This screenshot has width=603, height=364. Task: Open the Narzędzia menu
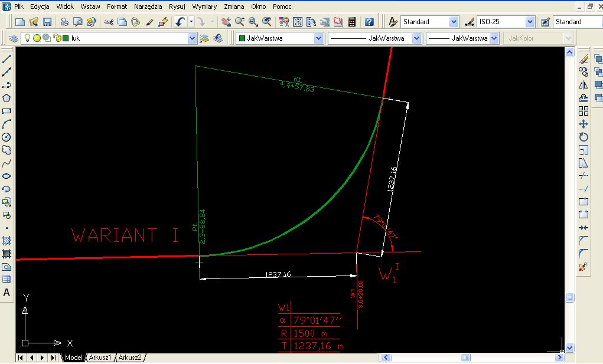pos(148,6)
